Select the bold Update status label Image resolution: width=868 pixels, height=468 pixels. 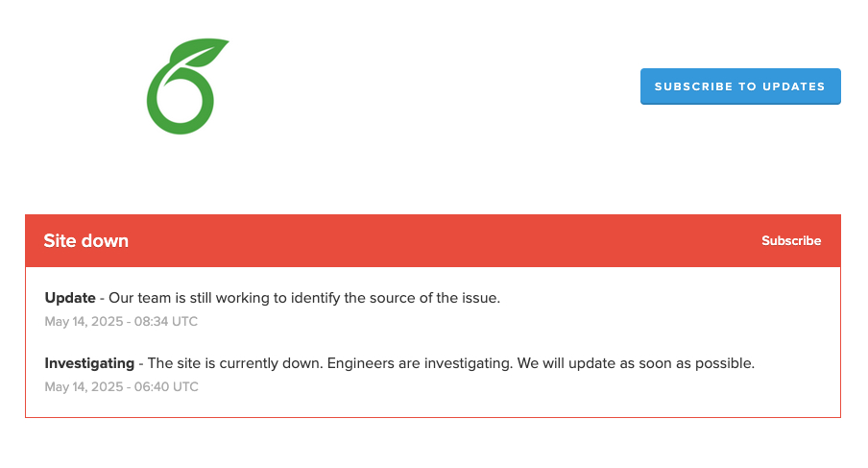70,298
